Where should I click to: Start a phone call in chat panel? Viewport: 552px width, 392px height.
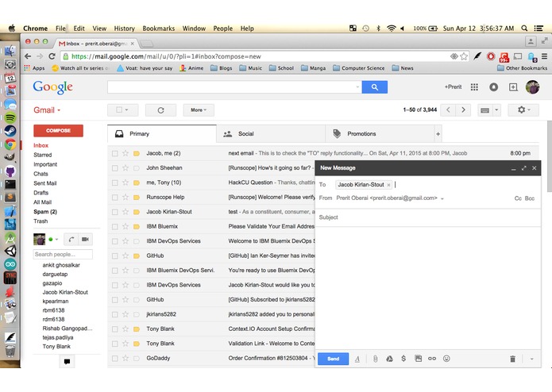pyautogui.click(x=71, y=240)
